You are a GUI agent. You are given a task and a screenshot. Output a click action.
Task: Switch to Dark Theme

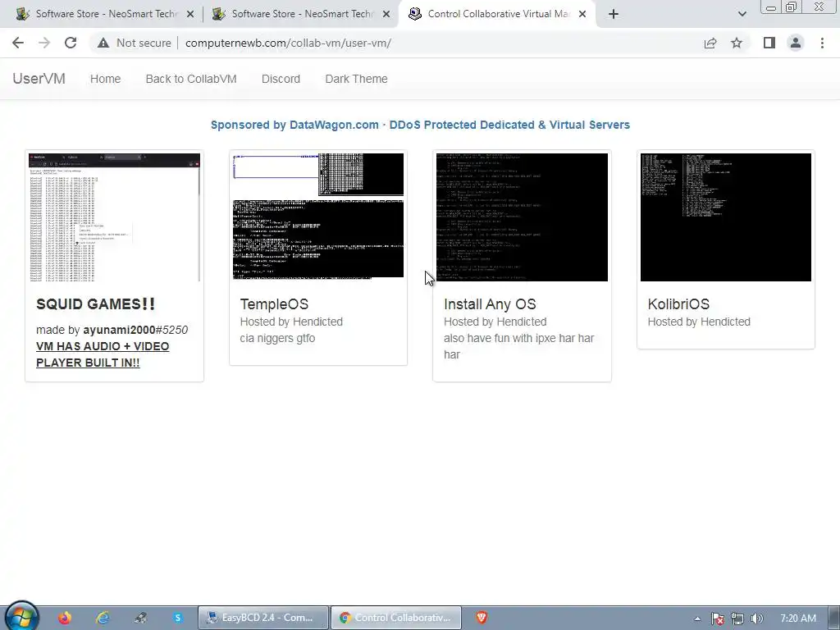[356, 79]
